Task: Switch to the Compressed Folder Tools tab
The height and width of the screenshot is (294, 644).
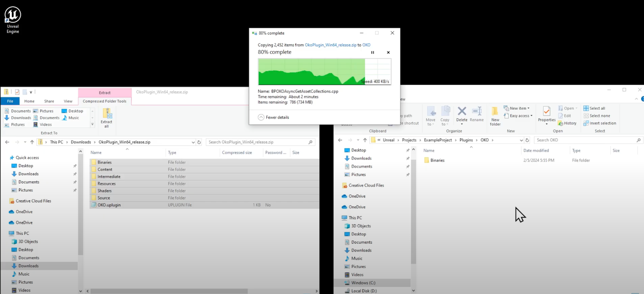Action: click(x=105, y=101)
